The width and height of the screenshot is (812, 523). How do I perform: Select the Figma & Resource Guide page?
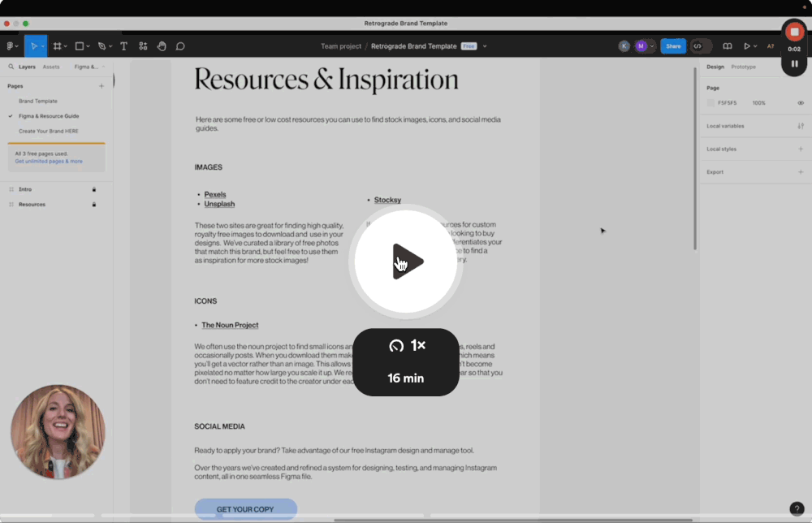click(49, 116)
